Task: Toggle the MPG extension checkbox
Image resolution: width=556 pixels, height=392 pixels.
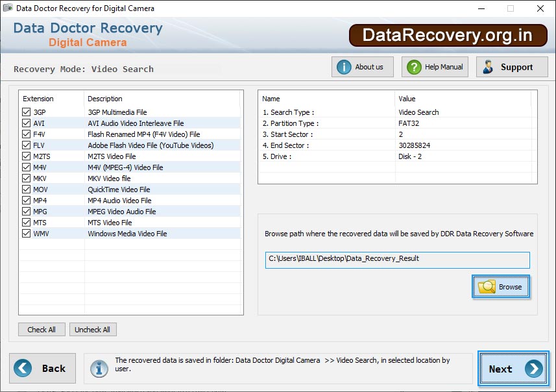Action: (26, 212)
